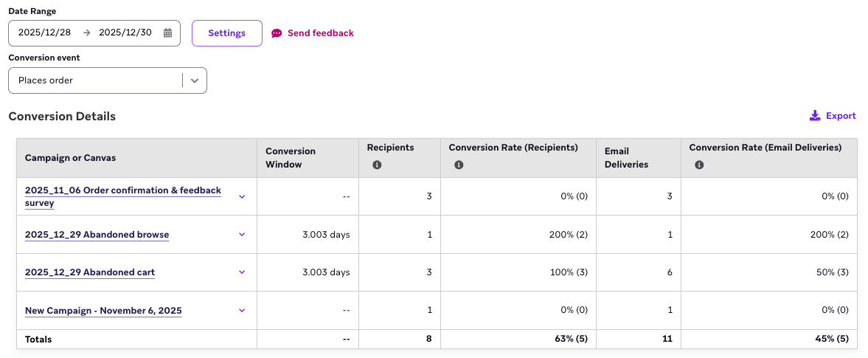The height and width of the screenshot is (358, 868).
Task: Click the end date 2025/12/30 field
Action: point(125,33)
